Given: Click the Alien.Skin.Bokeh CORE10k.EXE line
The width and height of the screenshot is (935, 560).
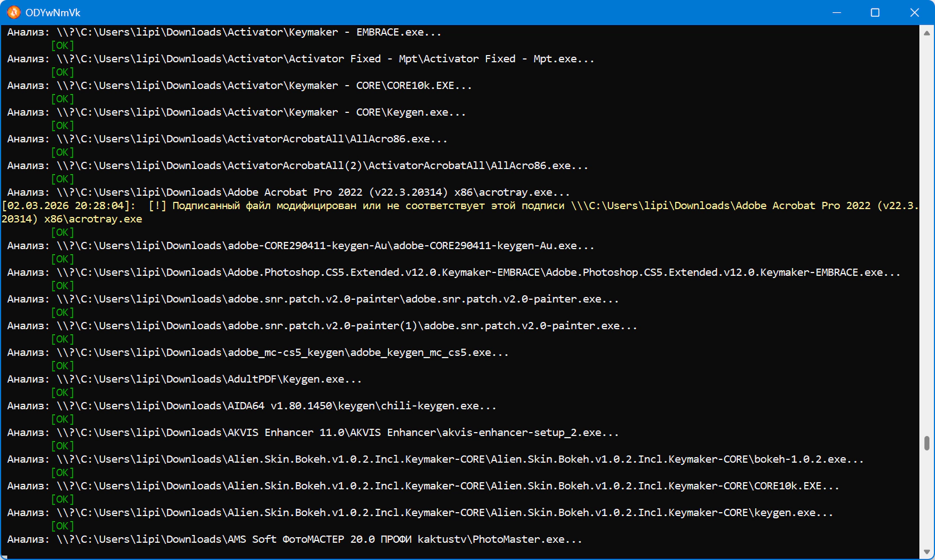Looking at the screenshot, I should (423, 486).
